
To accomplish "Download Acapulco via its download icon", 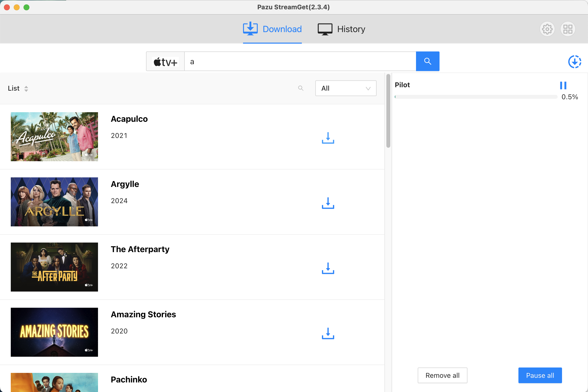I will 328,138.
